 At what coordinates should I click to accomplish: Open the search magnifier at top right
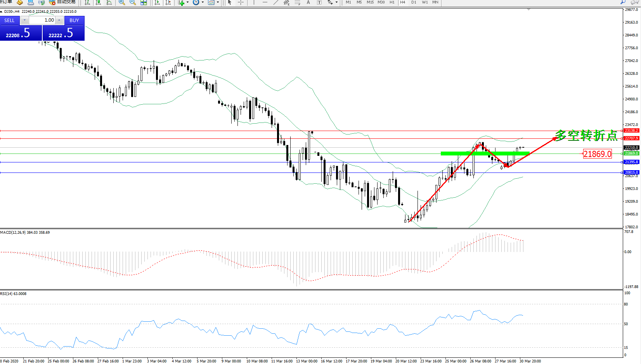(x=623, y=2)
